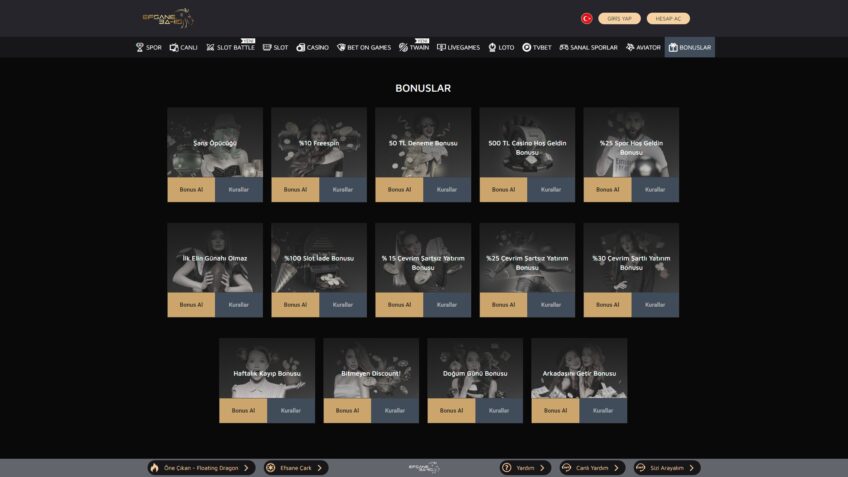The width and height of the screenshot is (848, 477).
Task: Click the Turkish flag language icon
Action: pyautogui.click(x=586, y=18)
